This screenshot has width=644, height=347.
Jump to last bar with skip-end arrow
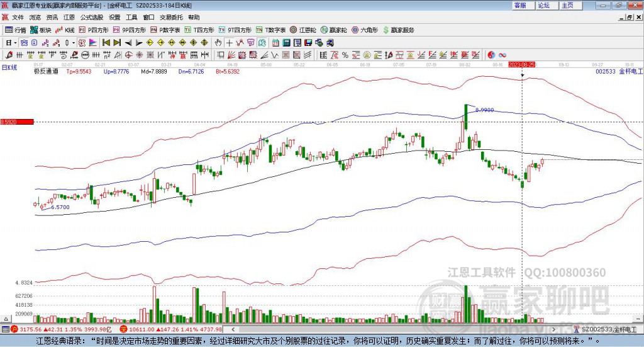coord(117,43)
